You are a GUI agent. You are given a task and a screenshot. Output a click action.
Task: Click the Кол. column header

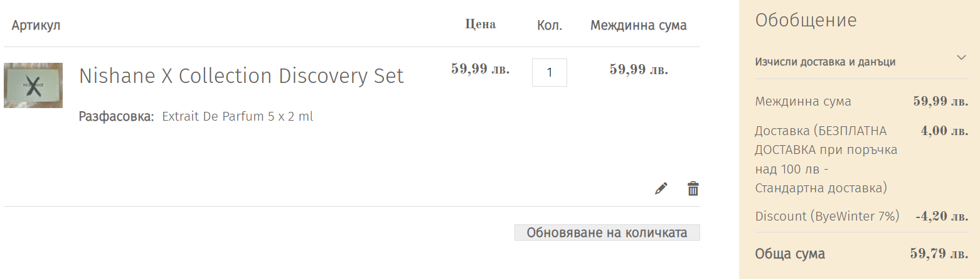[x=550, y=26]
